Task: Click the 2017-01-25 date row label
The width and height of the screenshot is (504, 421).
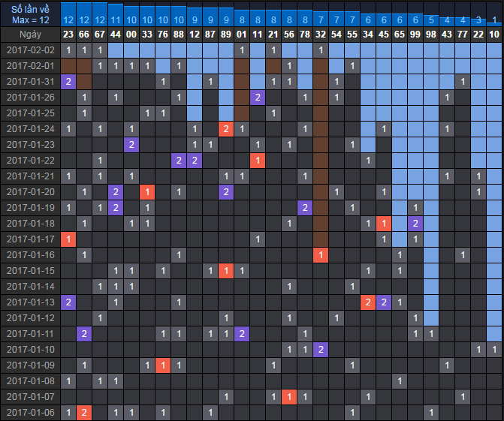Action: [x=30, y=113]
